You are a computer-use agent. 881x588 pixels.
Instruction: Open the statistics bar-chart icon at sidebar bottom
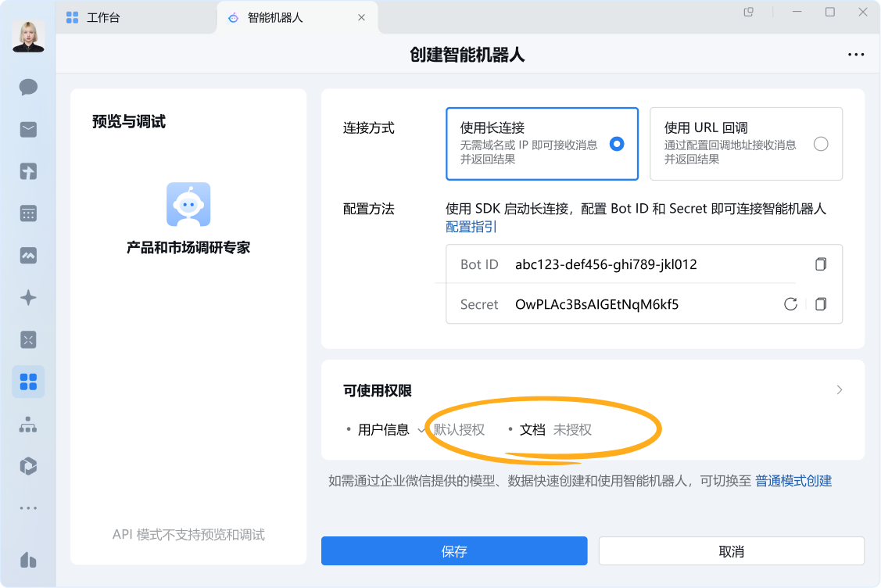pyautogui.click(x=28, y=560)
